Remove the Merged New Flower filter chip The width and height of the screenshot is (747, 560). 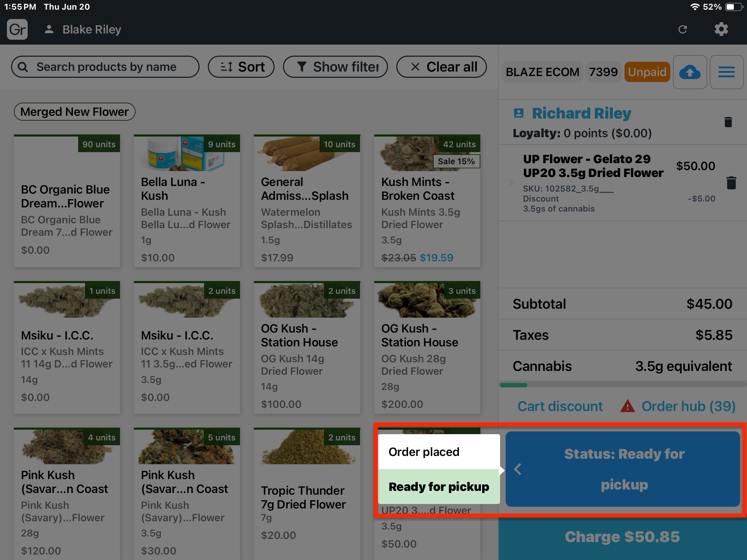point(74,112)
